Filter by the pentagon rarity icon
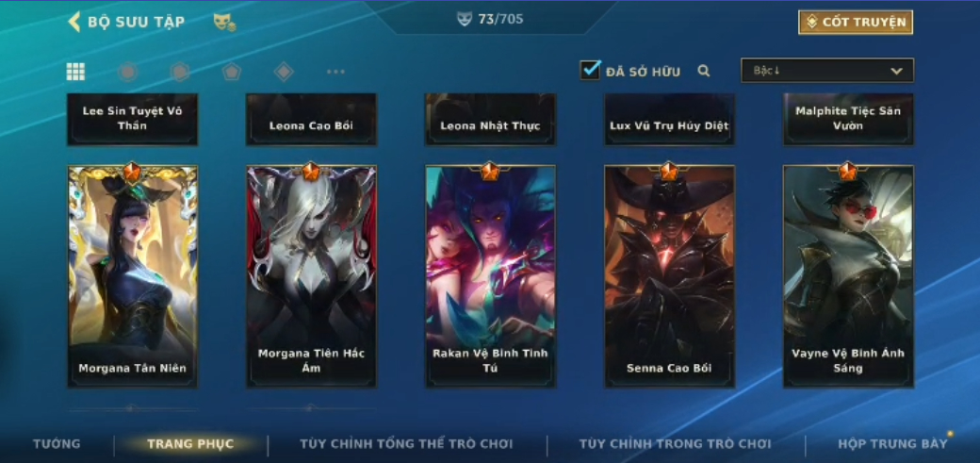Screen dimensions: 980x463 (232, 72)
